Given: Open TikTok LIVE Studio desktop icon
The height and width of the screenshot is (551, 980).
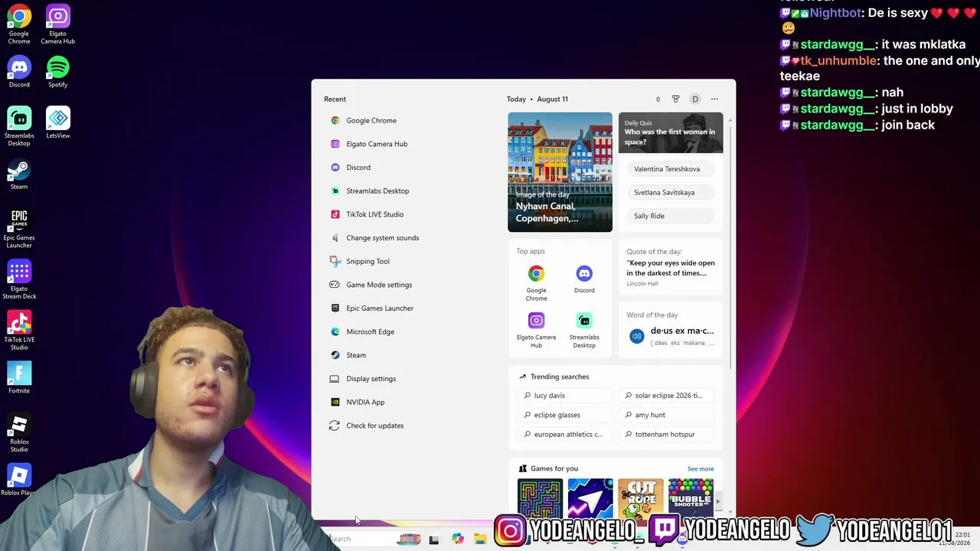Looking at the screenshot, I should [19, 331].
